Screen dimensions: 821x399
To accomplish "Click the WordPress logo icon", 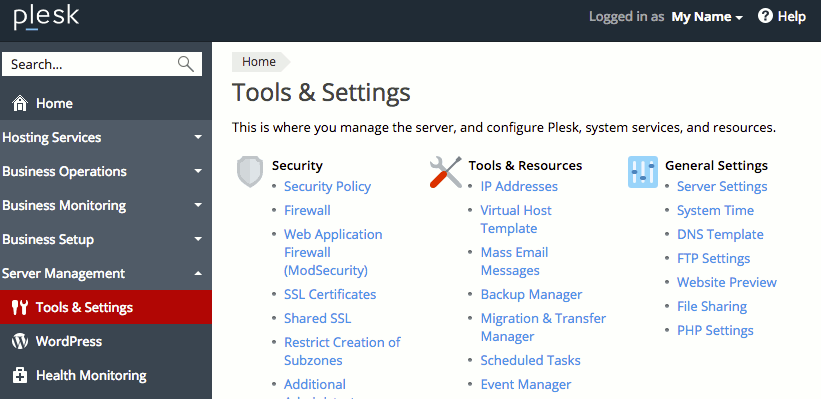I will click(20, 341).
